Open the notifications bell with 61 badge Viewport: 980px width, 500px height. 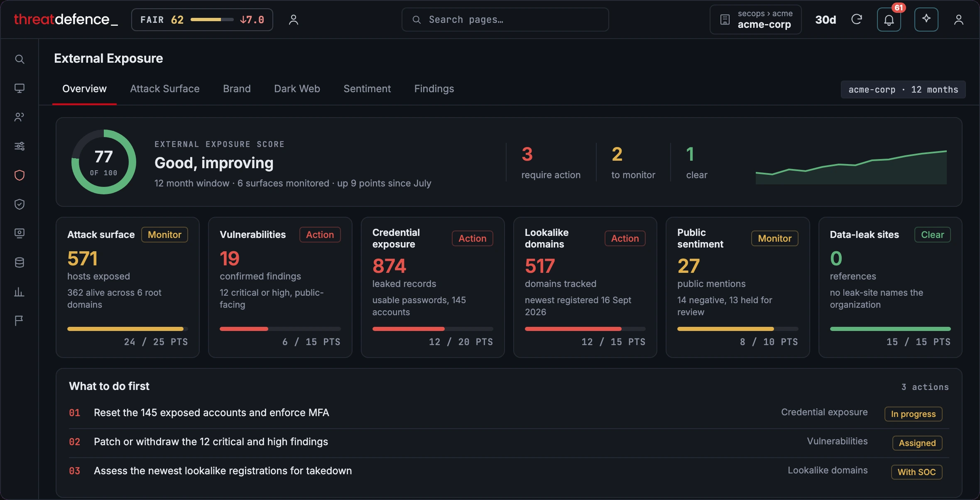(x=889, y=20)
